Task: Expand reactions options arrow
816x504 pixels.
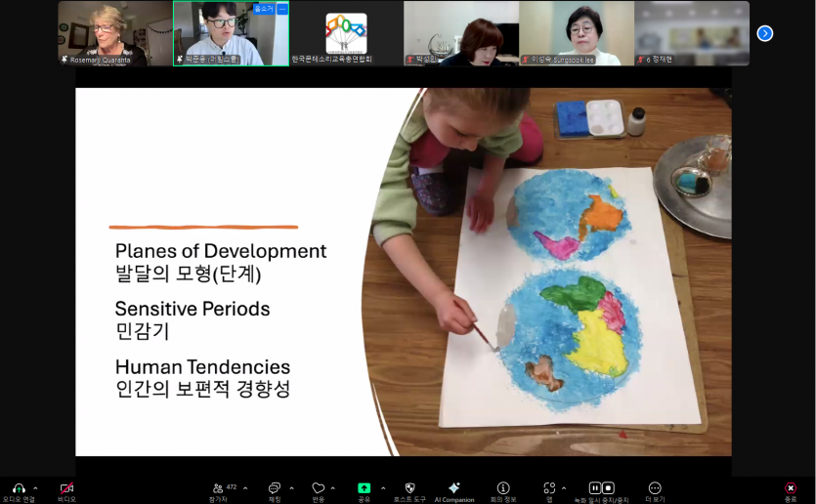Action: coord(333,488)
